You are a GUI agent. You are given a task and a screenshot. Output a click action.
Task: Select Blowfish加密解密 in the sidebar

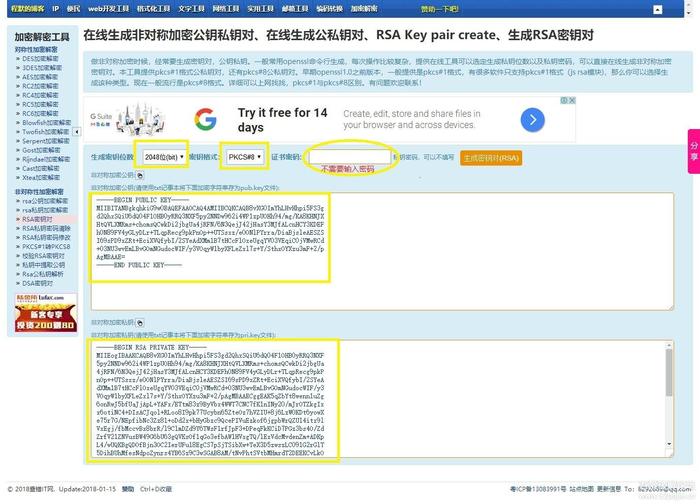[46, 122]
